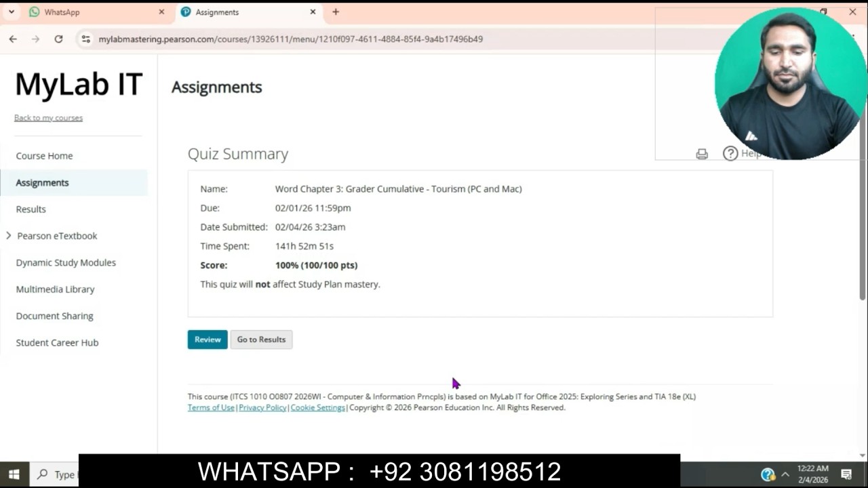
Task: Open the Terms of Use link
Action: coord(211,408)
